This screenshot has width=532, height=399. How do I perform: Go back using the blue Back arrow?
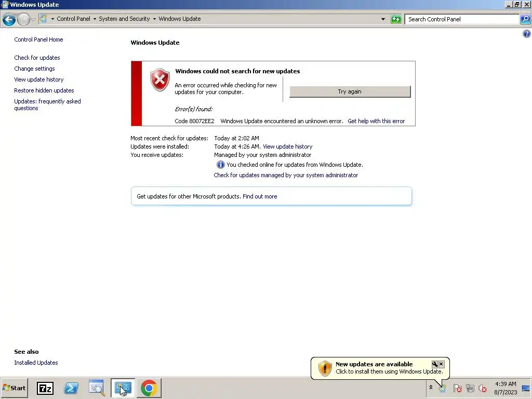pyautogui.click(x=9, y=19)
